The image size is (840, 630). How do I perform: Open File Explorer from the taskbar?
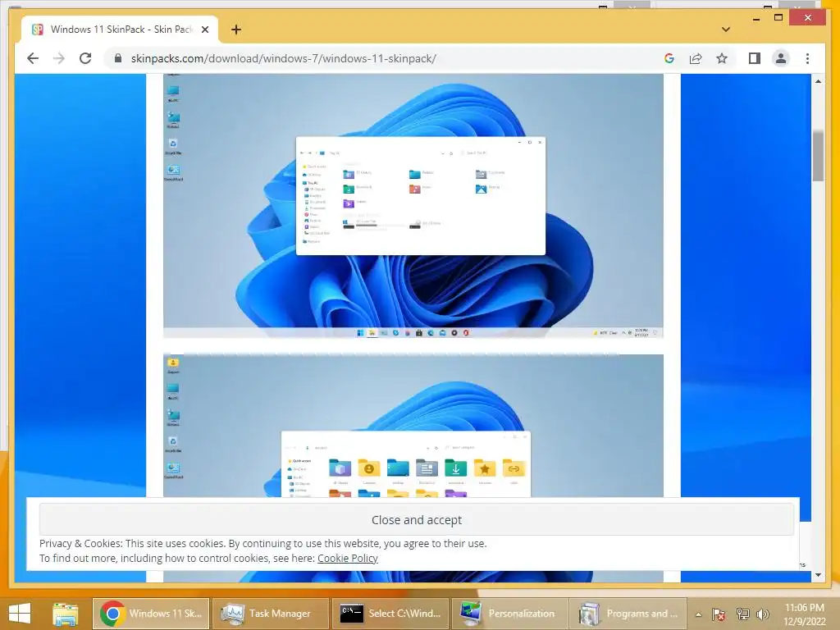(x=66, y=614)
